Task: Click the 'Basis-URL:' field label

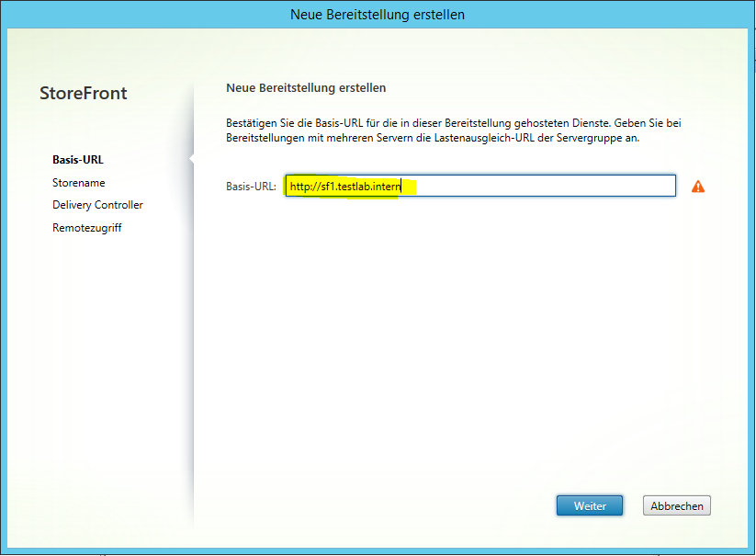Action: click(251, 187)
